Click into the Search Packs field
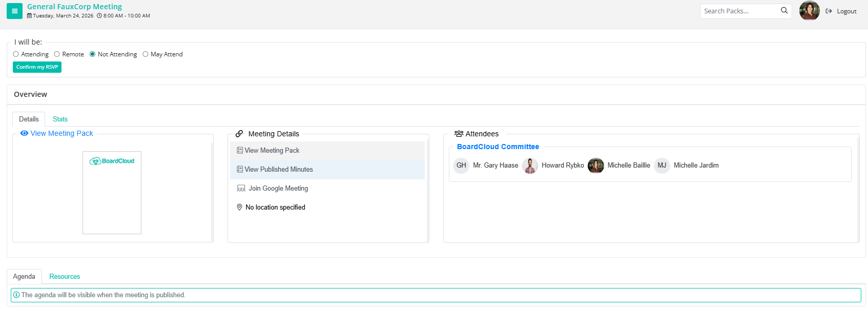 (739, 11)
